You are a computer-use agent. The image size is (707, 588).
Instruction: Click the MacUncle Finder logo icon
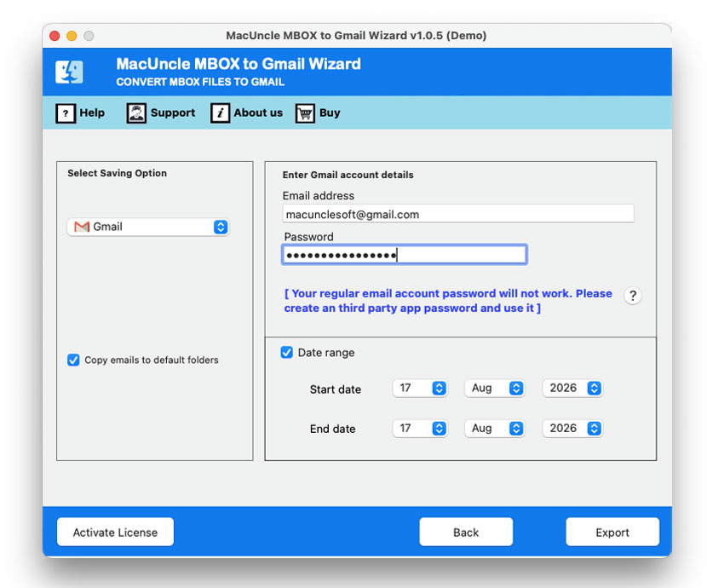coord(69,72)
